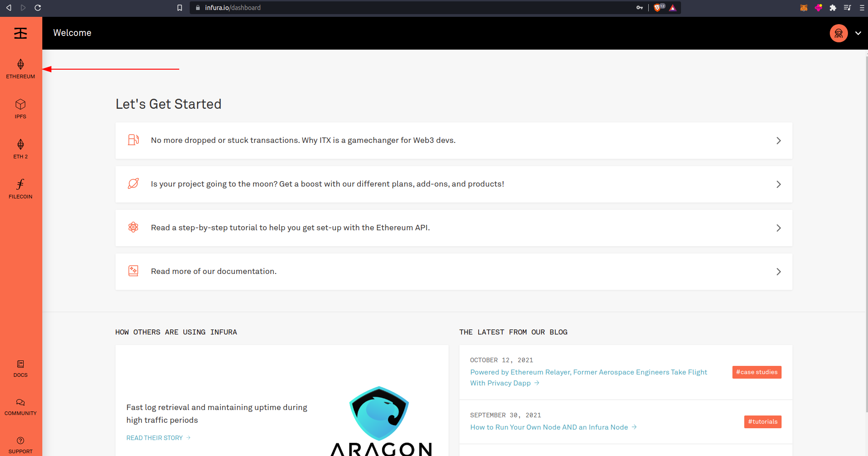Viewport: 868px width, 456px height.
Task: Click the OCTOBER 12, 2021 date text
Action: [501, 360]
